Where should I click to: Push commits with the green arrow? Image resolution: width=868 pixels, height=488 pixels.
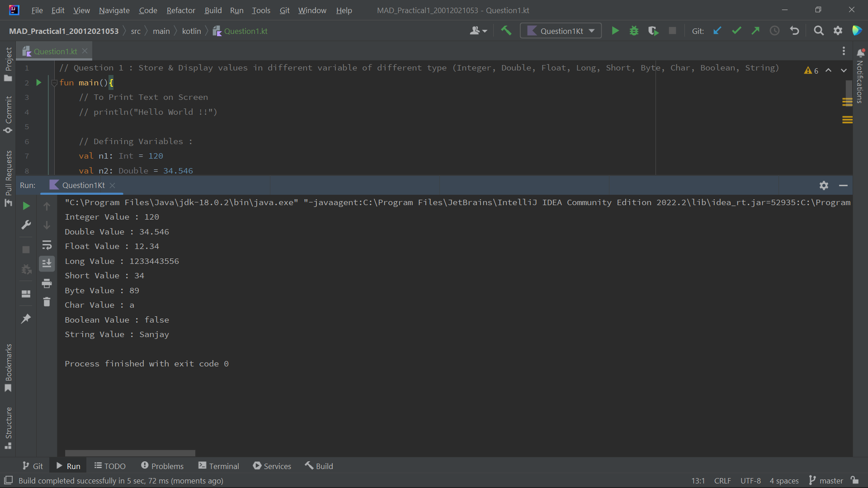755,30
